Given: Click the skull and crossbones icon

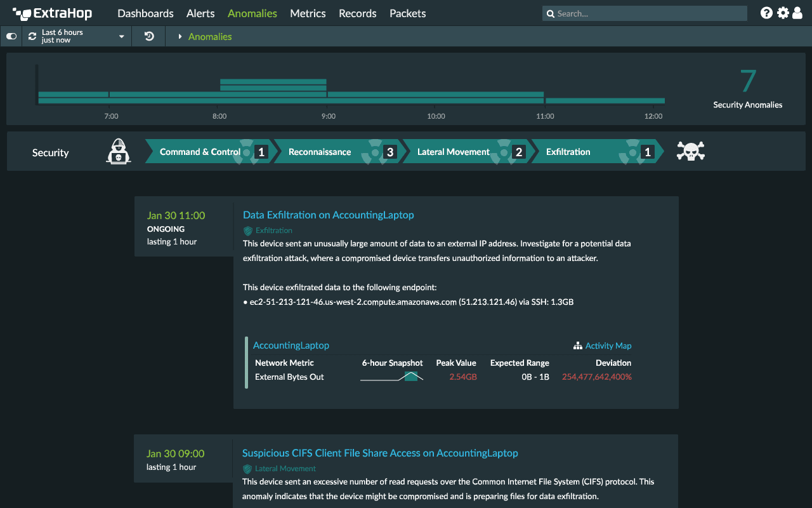Looking at the screenshot, I should point(691,151).
